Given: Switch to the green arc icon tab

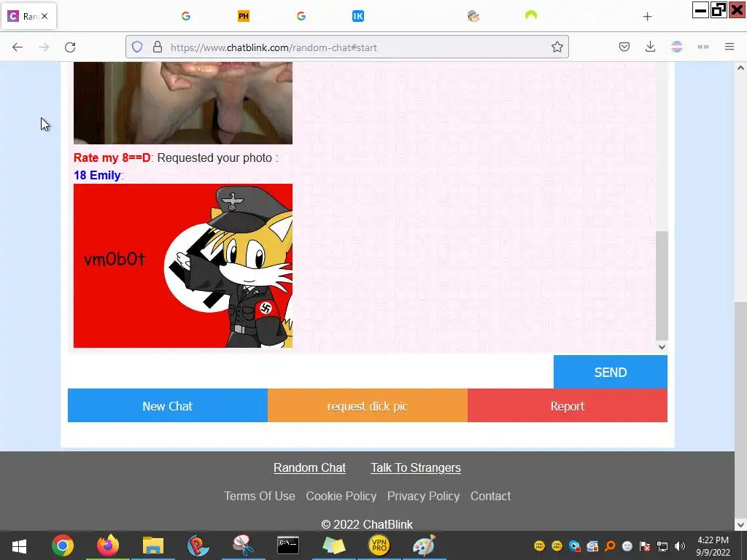Looking at the screenshot, I should pyautogui.click(x=531, y=16).
